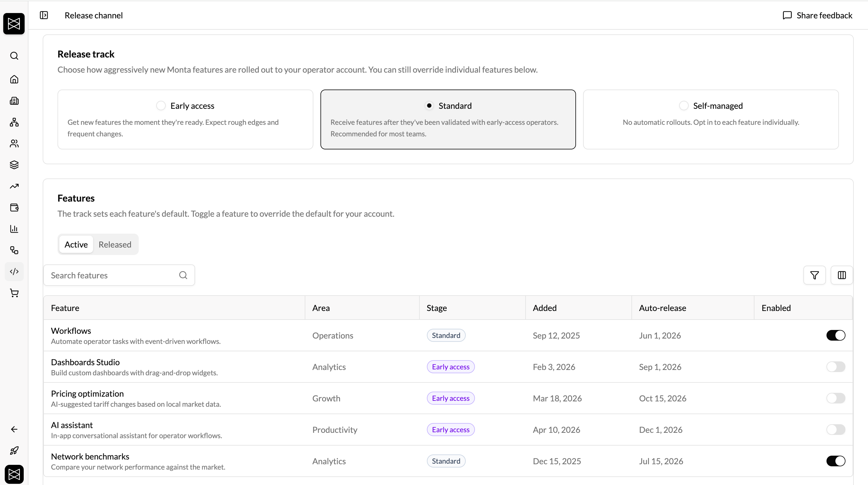Switch to the Active features tab
This screenshot has height=485, width=868.
76,244
